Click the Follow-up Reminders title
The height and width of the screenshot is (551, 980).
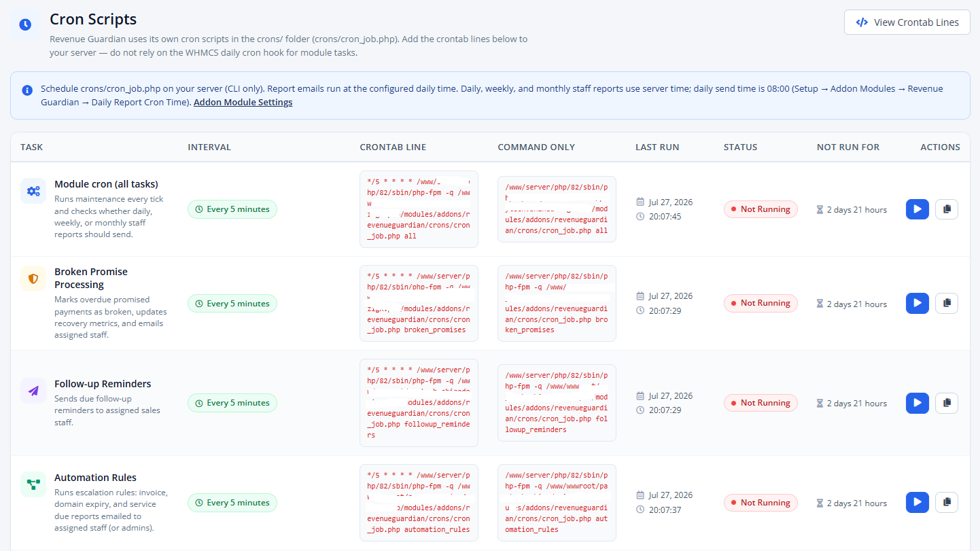click(103, 384)
